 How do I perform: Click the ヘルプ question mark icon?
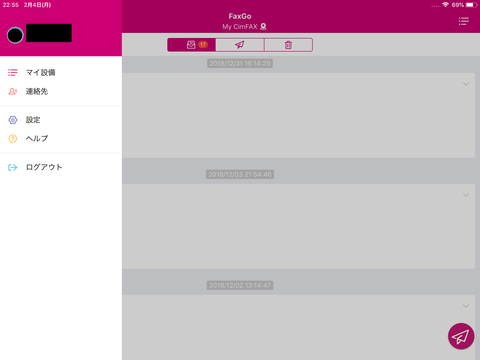click(x=13, y=138)
